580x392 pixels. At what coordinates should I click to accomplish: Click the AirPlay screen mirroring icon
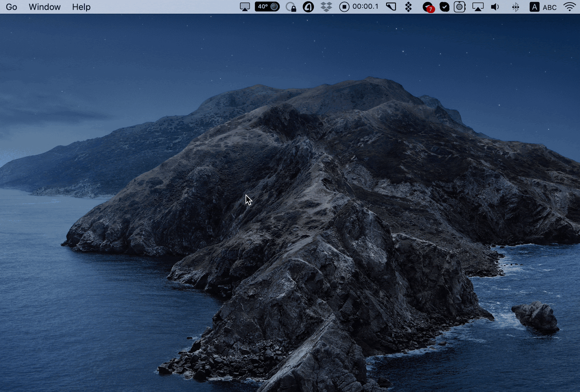tap(478, 7)
